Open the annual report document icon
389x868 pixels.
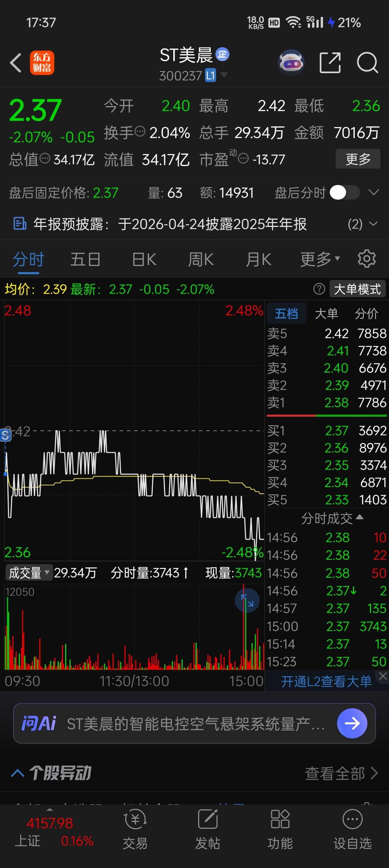click(19, 223)
